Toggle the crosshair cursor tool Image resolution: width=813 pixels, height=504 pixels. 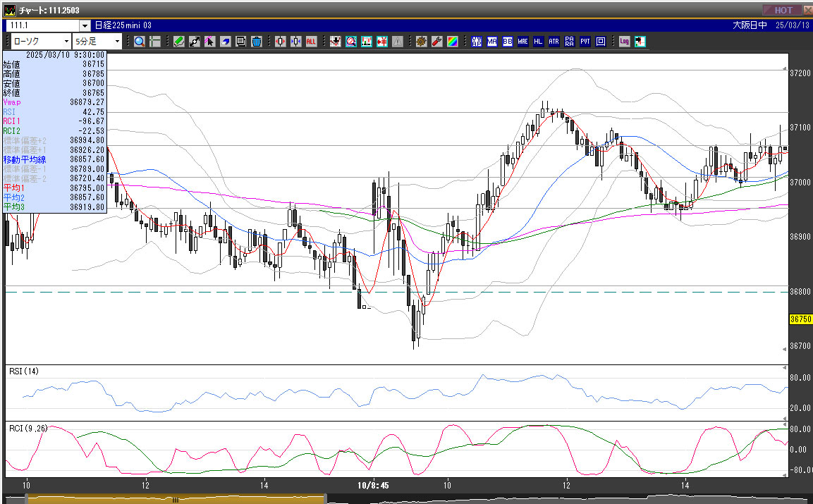(x=154, y=42)
